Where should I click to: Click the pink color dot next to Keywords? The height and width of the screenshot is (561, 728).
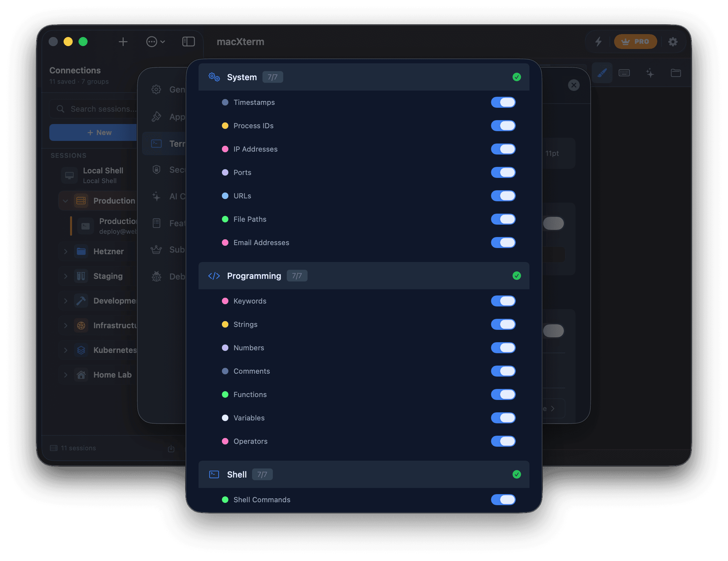point(225,301)
